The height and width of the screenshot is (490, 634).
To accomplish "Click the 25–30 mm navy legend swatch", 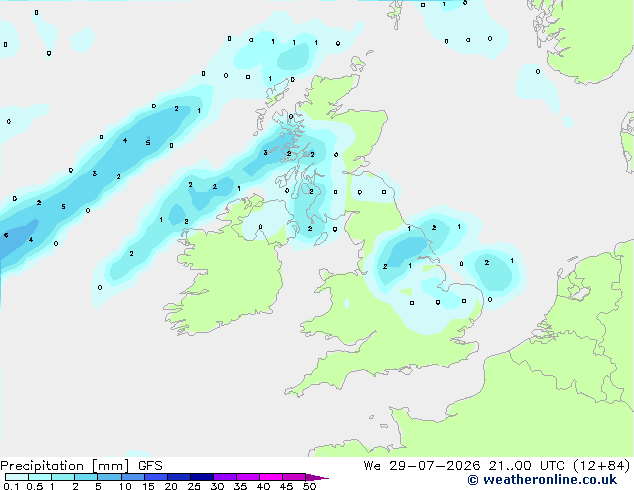I will point(201,477).
